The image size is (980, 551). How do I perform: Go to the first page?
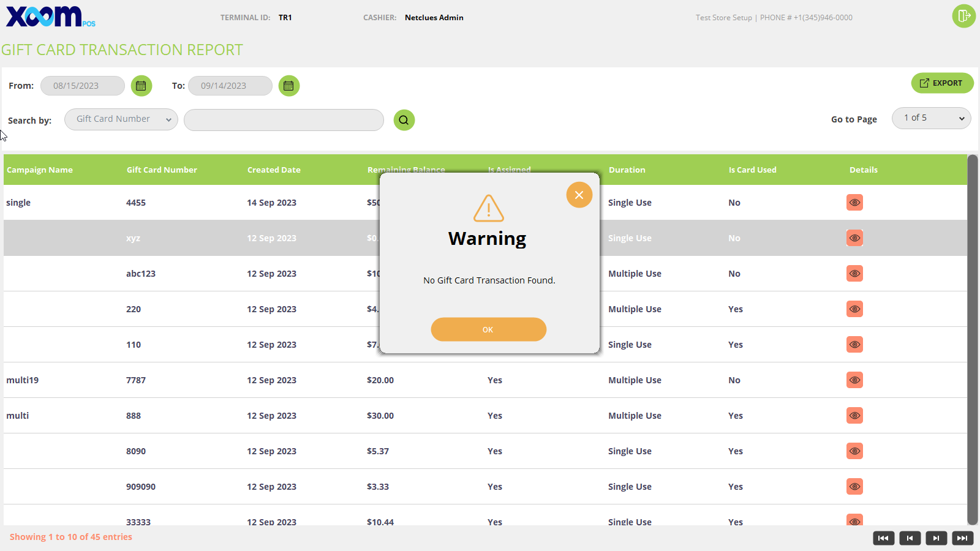click(x=883, y=538)
